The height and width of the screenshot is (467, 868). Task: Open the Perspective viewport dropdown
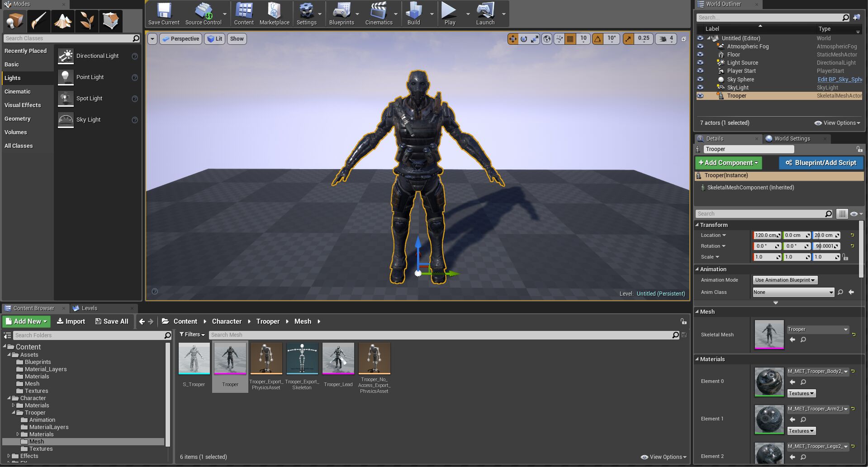point(180,39)
